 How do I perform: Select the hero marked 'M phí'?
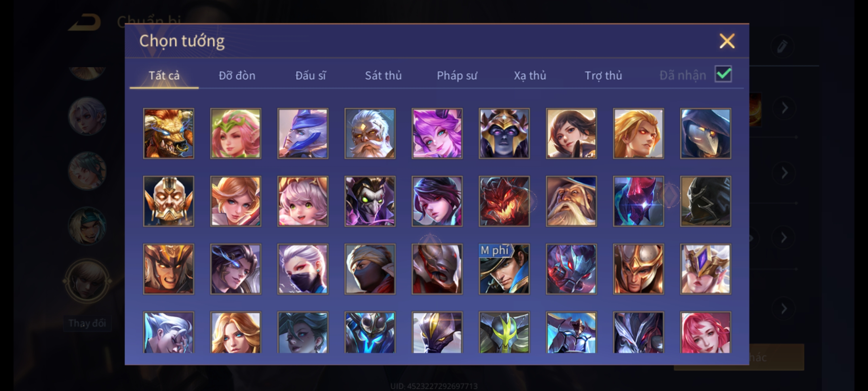click(504, 269)
